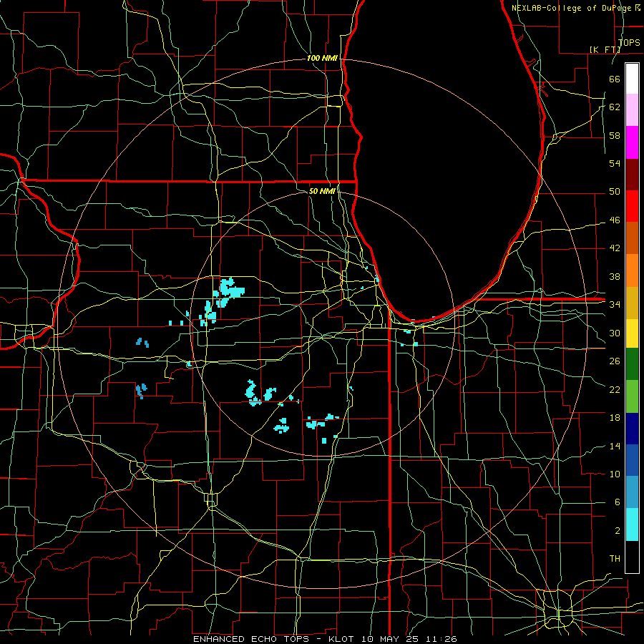644x644 pixels.
Task: Click the legend value 42
Action: tap(615, 248)
